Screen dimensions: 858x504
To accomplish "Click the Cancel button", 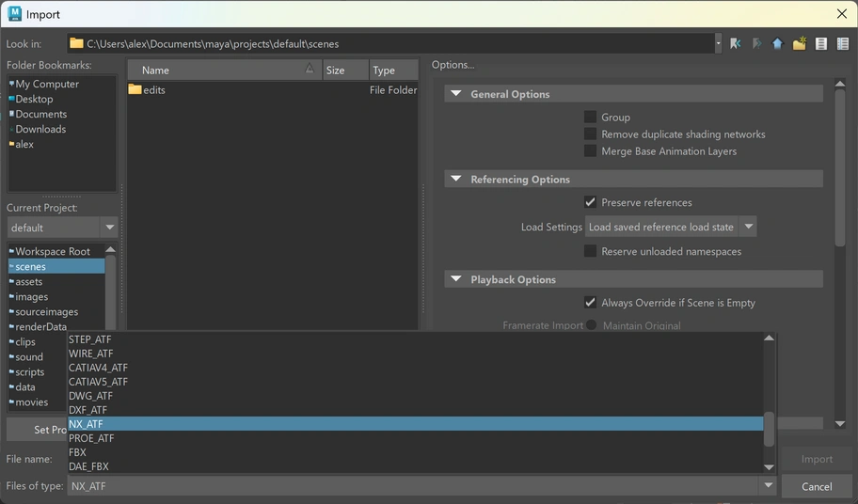I will (817, 486).
